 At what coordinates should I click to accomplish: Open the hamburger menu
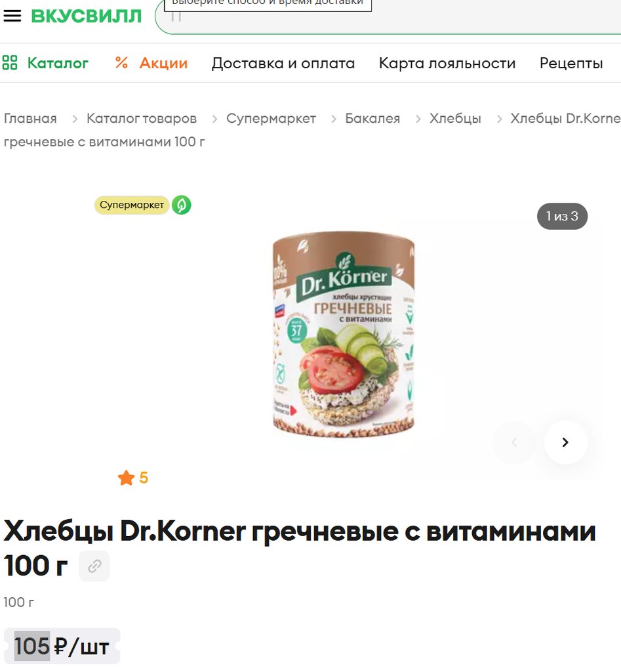12,16
